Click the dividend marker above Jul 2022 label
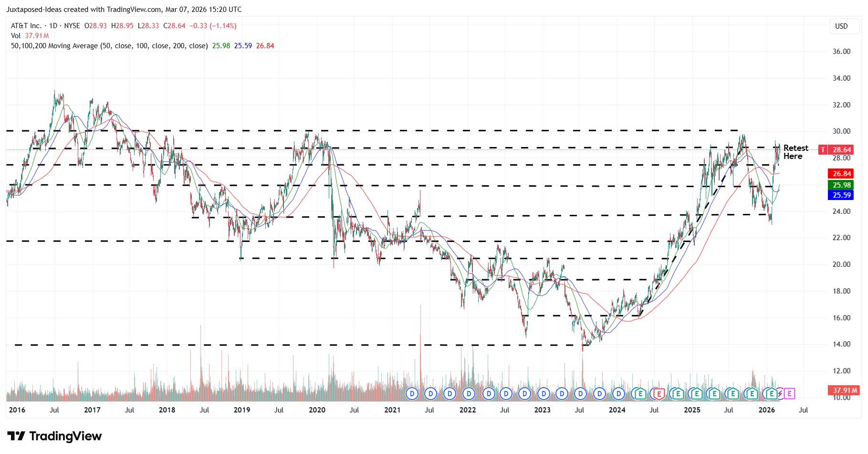The height and width of the screenshot is (454, 868). (506, 394)
